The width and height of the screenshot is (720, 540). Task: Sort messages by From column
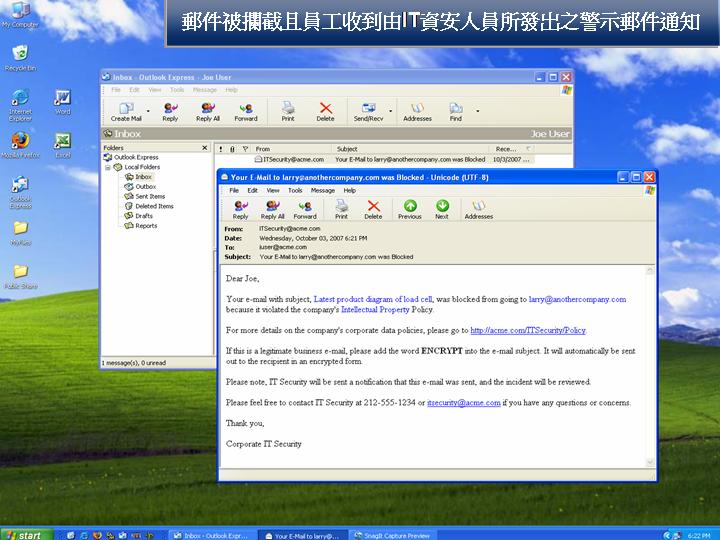click(292, 149)
